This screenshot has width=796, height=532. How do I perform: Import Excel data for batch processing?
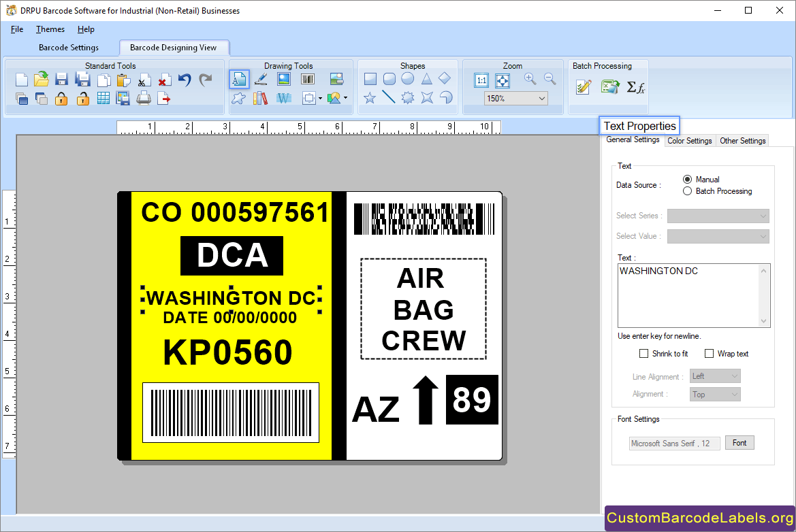(x=609, y=86)
